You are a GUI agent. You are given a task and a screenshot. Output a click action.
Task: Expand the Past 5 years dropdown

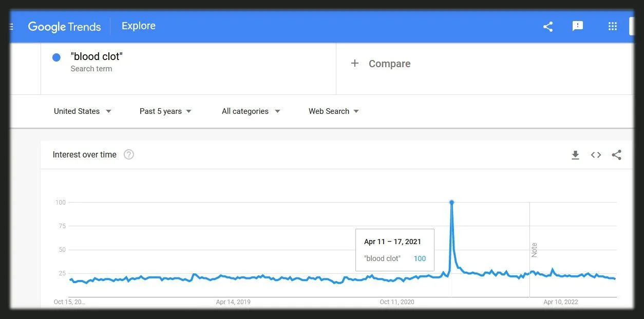coord(165,111)
